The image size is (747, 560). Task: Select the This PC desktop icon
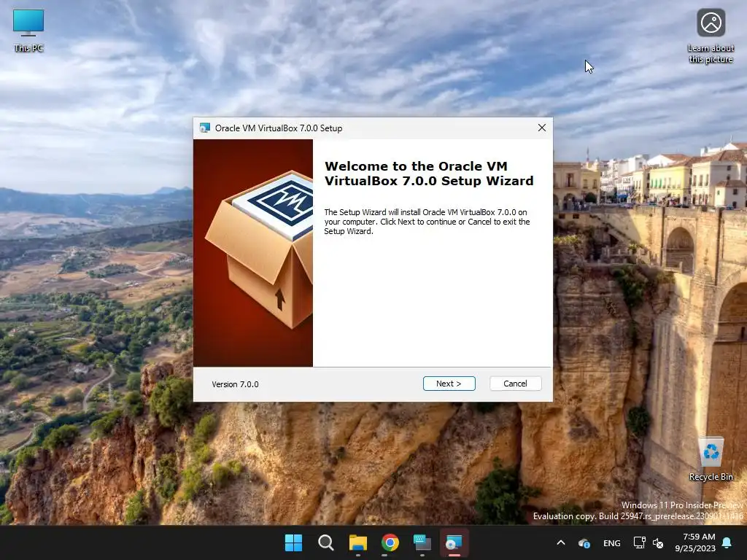[28, 31]
